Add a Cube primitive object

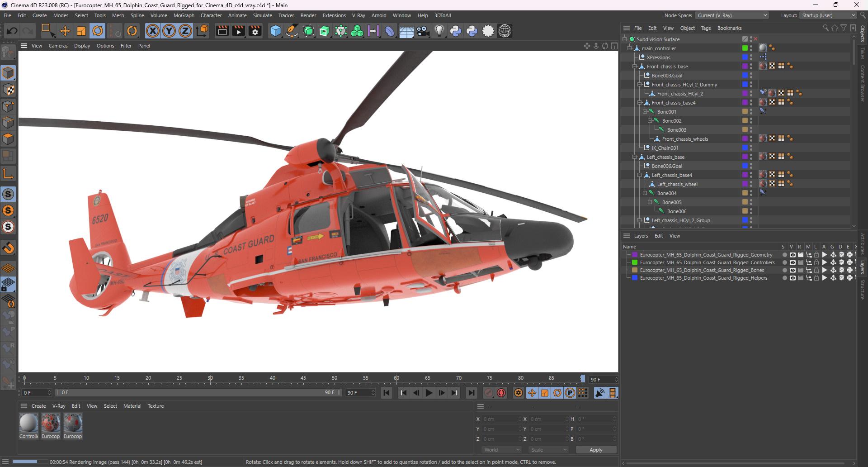(x=275, y=31)
